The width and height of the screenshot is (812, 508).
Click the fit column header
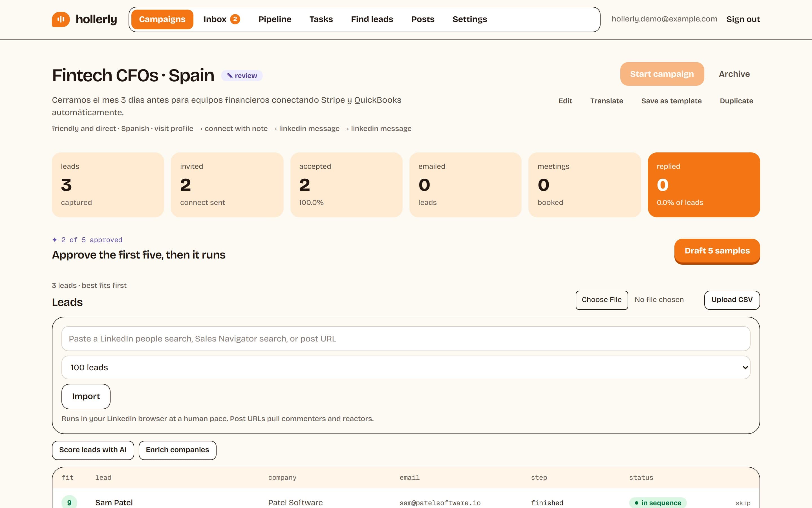[x=67, y=478]
